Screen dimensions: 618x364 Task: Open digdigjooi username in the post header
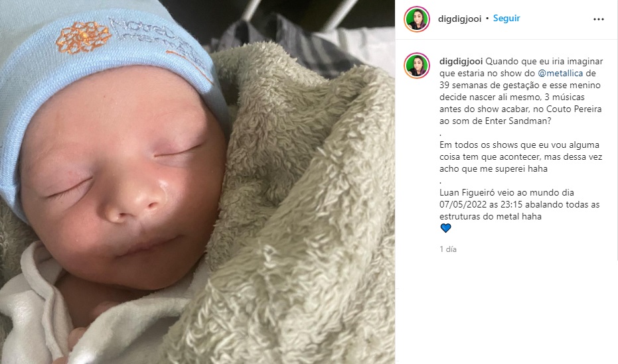459,19
